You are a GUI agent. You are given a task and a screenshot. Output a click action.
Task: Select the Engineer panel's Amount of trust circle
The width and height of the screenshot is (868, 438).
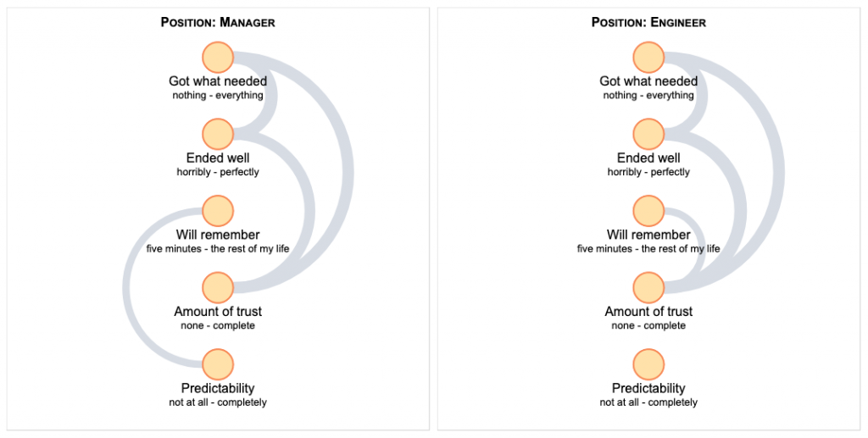(x=648, y=287)
